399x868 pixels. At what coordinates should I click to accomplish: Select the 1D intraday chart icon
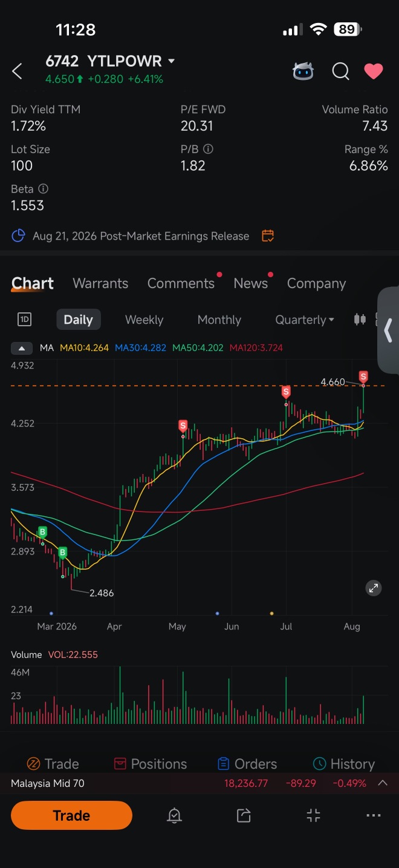coord(24,320)
